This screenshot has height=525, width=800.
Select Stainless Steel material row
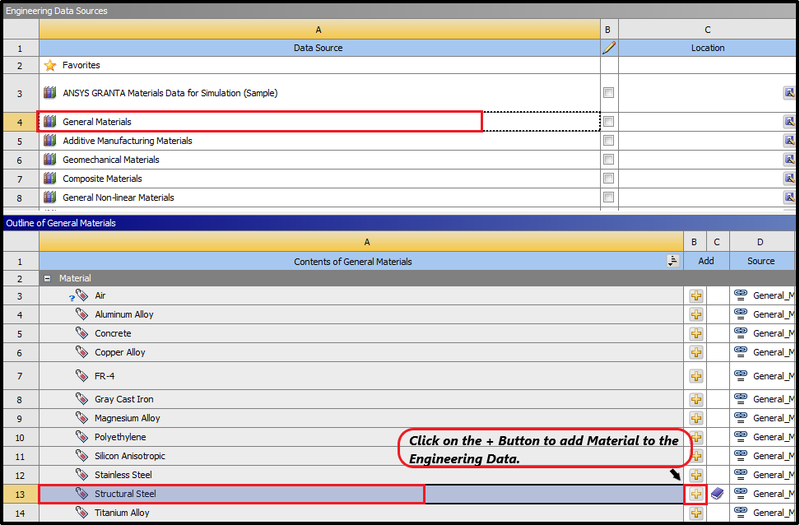(x=361, y=475)
